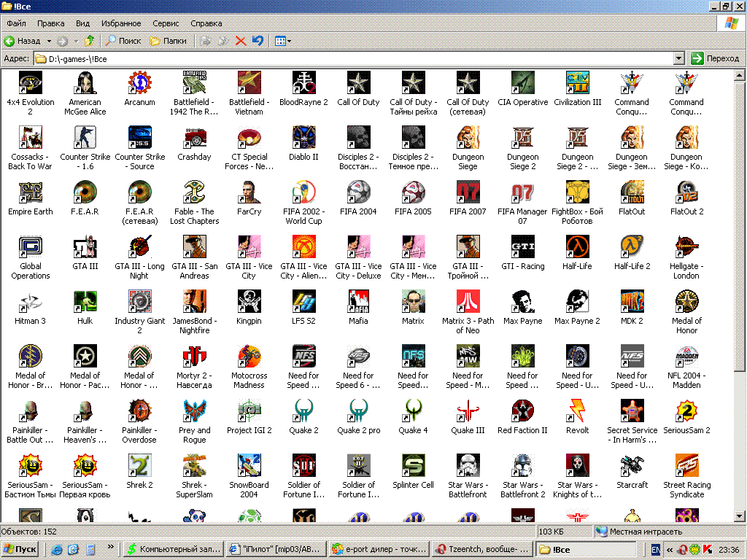Screen dimensions: 747x560
Task: Open the Назад history dropdown arrow
Action: 49,41
